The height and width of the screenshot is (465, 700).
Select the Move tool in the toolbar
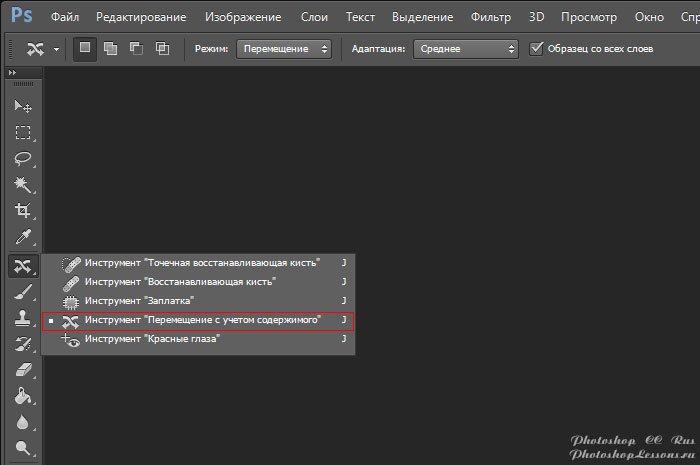pos(22,106)
